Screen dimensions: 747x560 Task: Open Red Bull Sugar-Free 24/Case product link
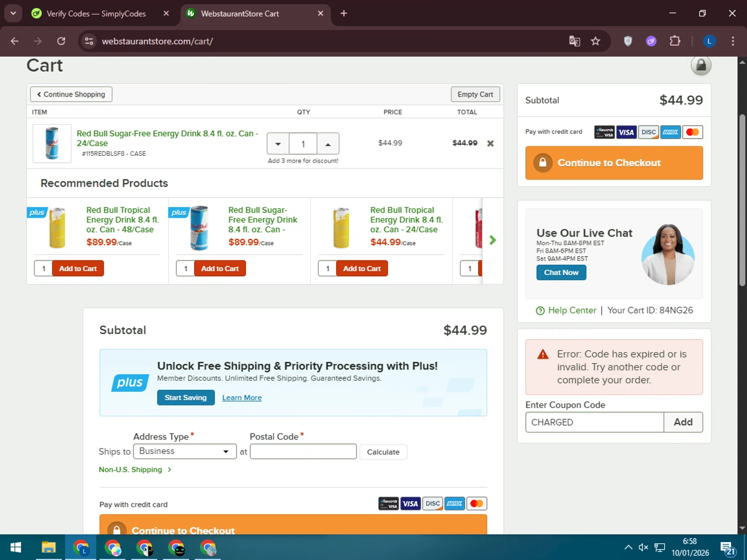[x=167, y=138]
